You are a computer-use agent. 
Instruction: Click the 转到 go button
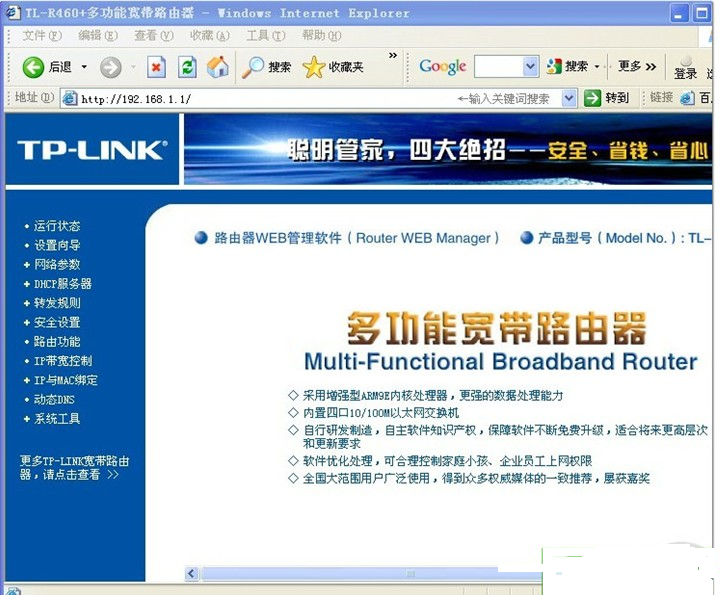coord(608,98)
